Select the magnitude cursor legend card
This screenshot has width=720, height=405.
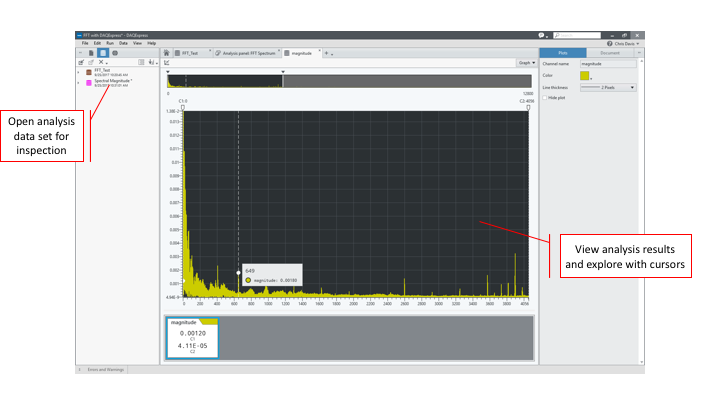(x=192, y=337)
